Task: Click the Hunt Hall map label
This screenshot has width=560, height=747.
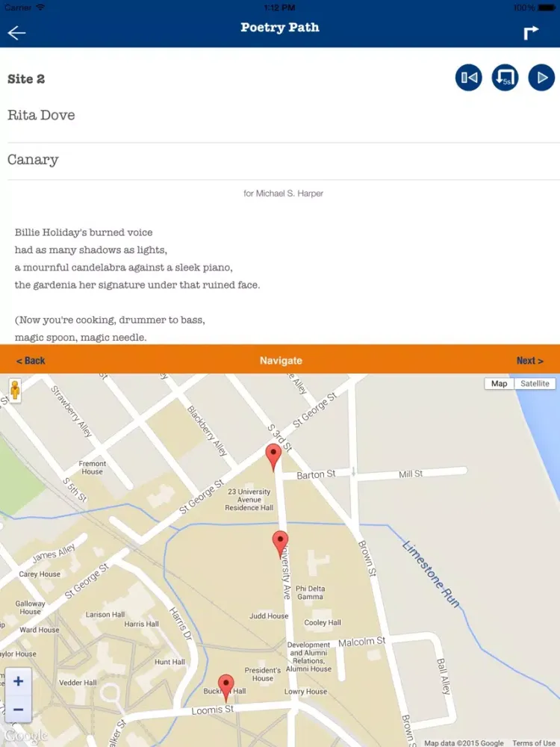Action: [169, 662]
